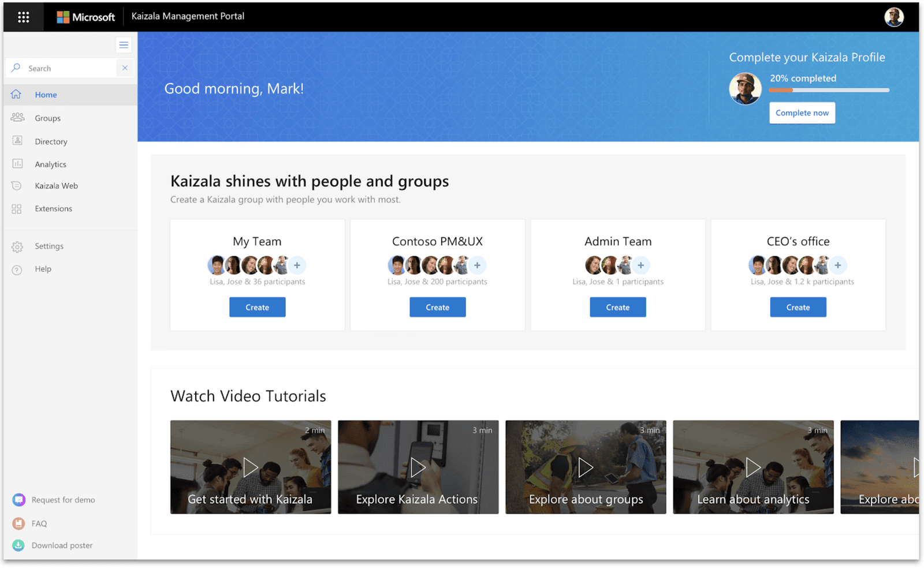Click Settings label in sidebar
The height and width of the screenshot is (569, 924).
click(49, 246)
